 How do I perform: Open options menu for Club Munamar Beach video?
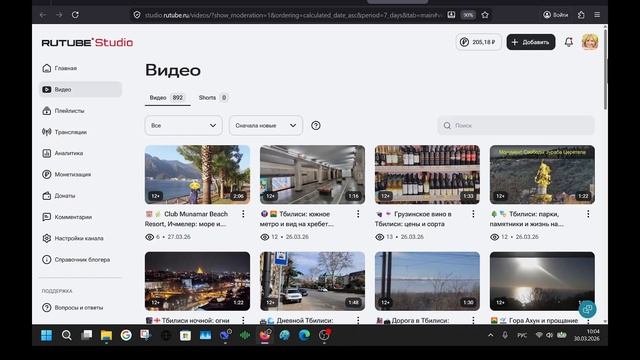(x=243, y=214)
